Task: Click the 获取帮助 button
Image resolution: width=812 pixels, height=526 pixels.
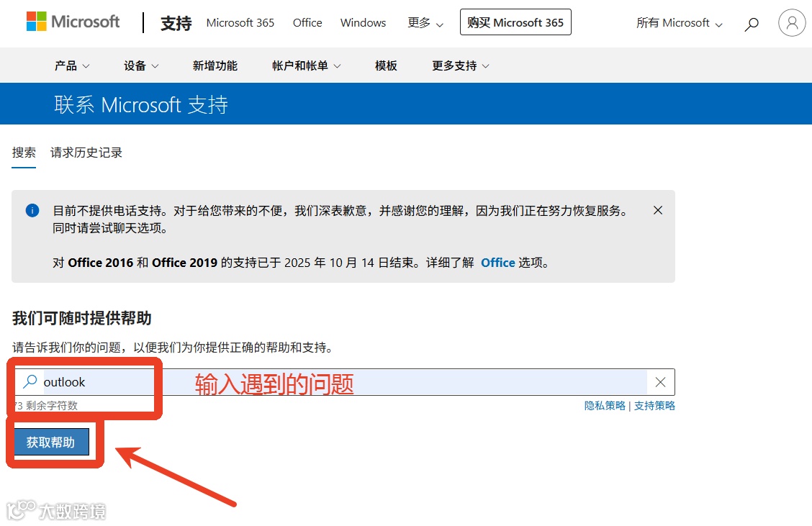Action: 50,442
